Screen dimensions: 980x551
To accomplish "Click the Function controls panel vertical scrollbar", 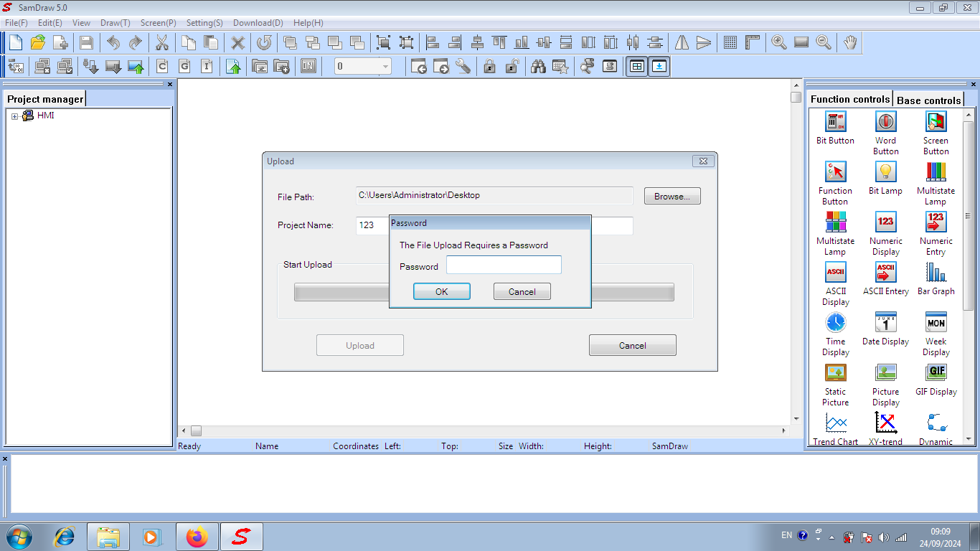I will coord(969,276).
